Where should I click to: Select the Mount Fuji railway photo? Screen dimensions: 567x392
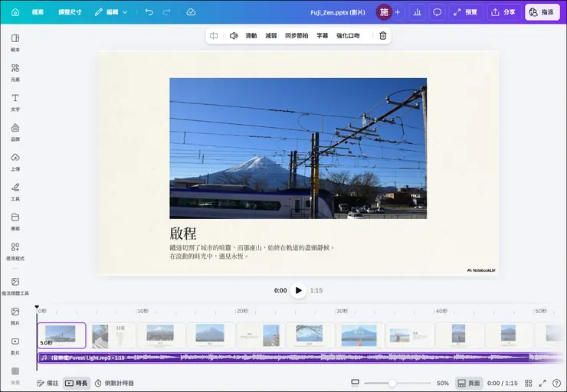pos(298,148)
